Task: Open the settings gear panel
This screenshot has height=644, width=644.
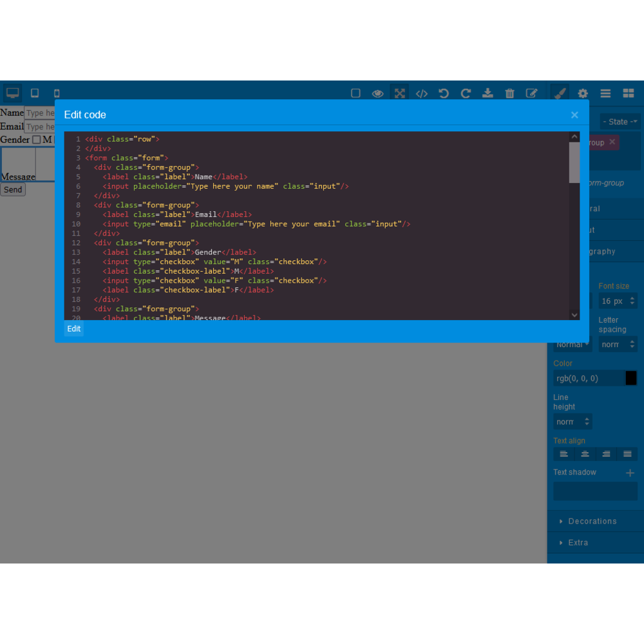Action: pyautogui.click(x=582, y=93)
